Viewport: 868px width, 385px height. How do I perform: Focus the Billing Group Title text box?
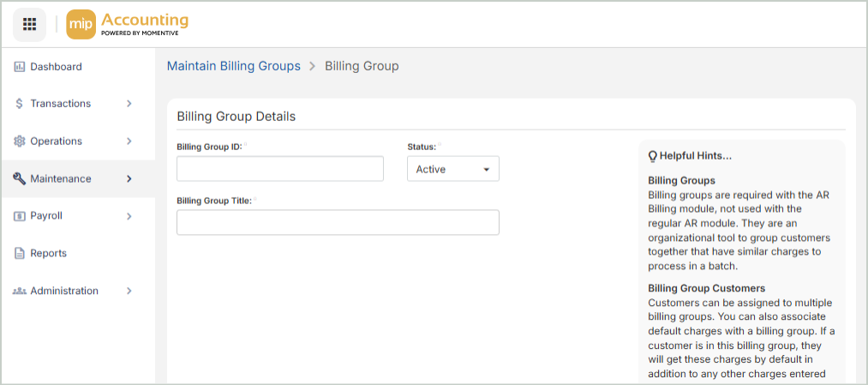(x=338, y=222)
